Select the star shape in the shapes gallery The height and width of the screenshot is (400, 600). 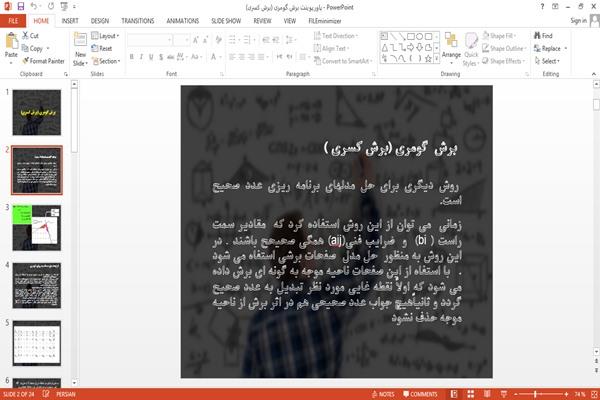(428, 59)
